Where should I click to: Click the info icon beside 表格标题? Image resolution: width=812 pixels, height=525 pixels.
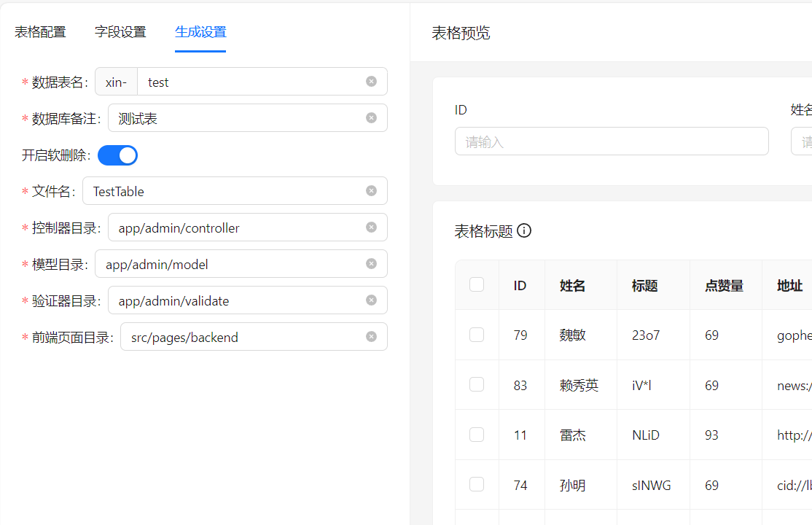524,231
